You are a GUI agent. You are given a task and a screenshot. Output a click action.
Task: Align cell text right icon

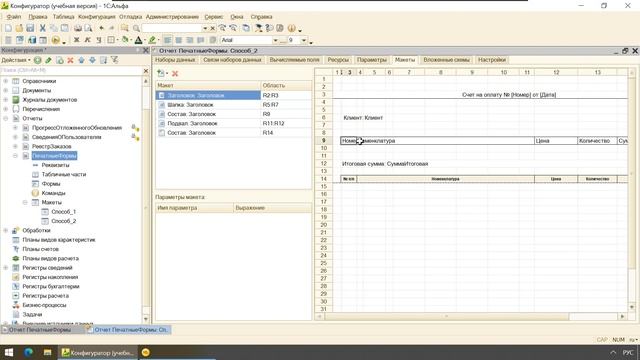coord(189,40)
